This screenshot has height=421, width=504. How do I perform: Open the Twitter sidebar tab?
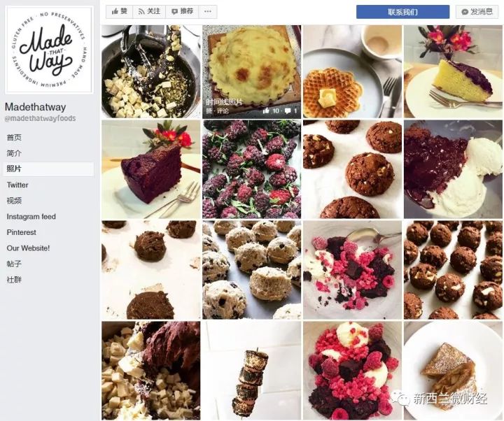point(17,185)
